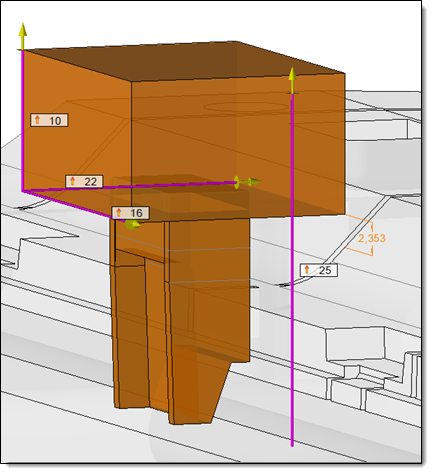Screen dimensions: 432x474
Task: Click the yellow height arrow at the box's top-left corner
Action: click(x=22, y=36)
